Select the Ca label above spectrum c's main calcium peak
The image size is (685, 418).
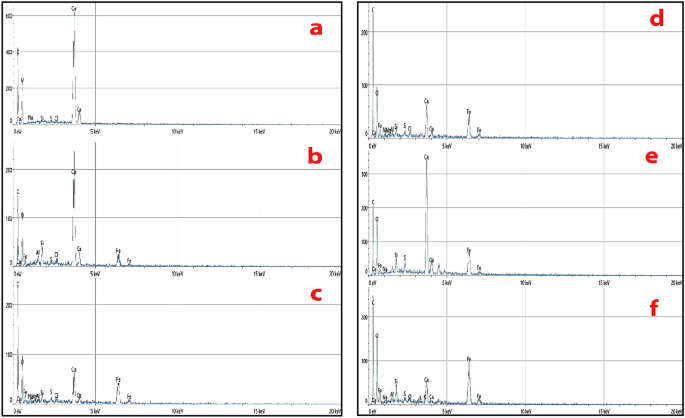click(73, 370)
